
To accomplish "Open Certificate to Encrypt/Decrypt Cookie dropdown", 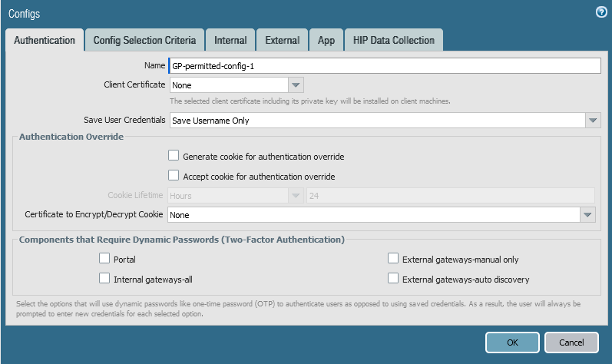I will pyautogui.click(x=587, y=215).
